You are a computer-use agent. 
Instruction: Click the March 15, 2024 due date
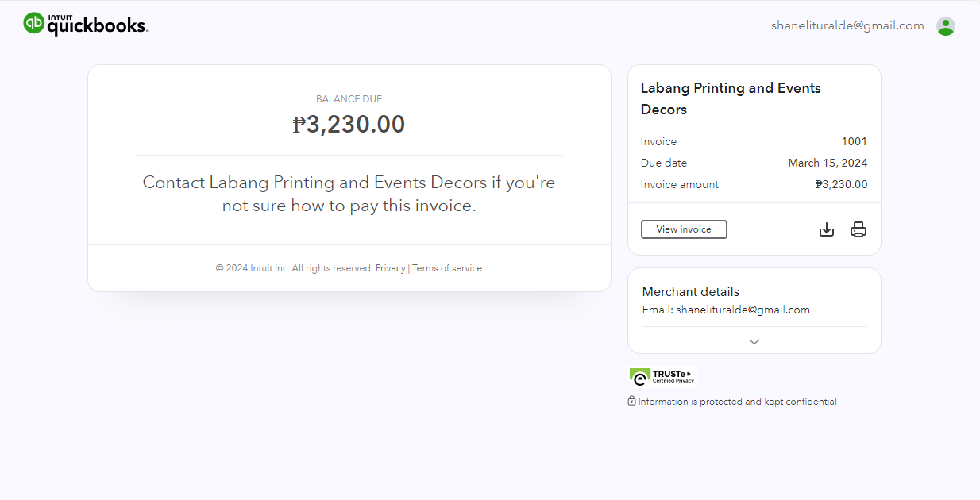coord(828,163)
